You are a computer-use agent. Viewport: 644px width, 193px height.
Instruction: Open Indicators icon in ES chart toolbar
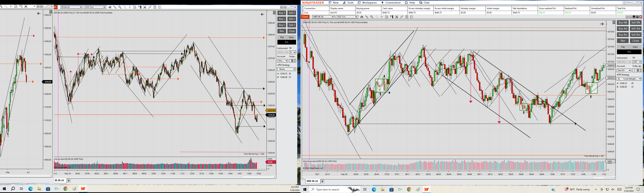(x=145, y=7)
